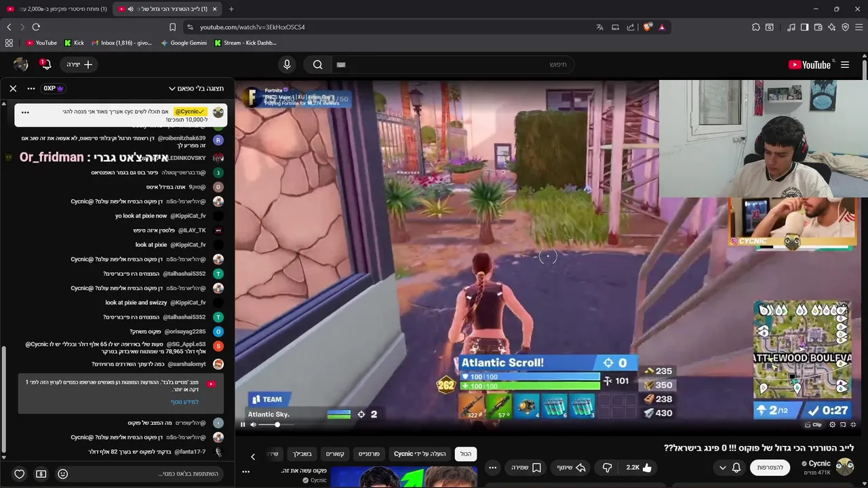Open a new browser tab
The image size is (868, 488).
point(231,9)
